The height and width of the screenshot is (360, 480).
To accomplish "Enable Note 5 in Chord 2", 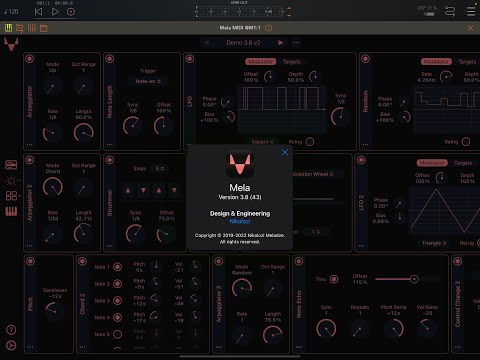I will 117,334.
